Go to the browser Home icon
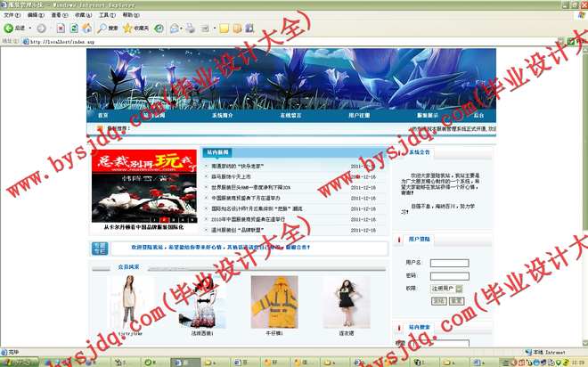 [x=86, y=29]
